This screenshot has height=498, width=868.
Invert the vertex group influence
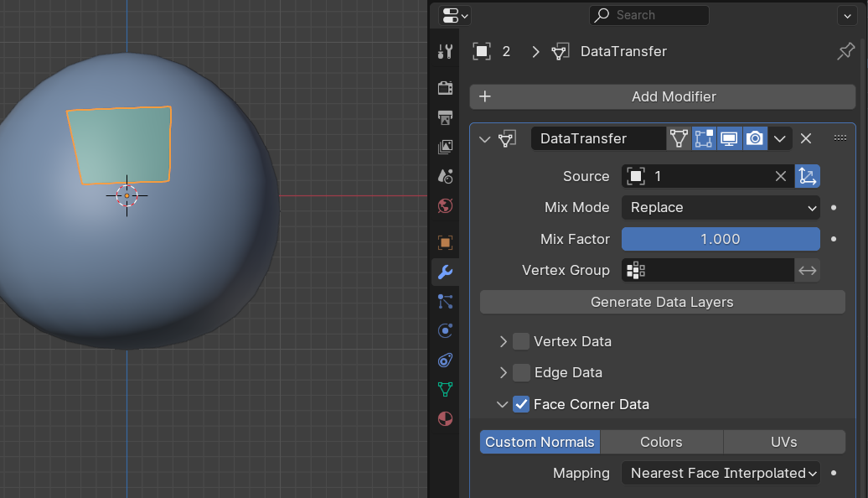coord(807,270)
